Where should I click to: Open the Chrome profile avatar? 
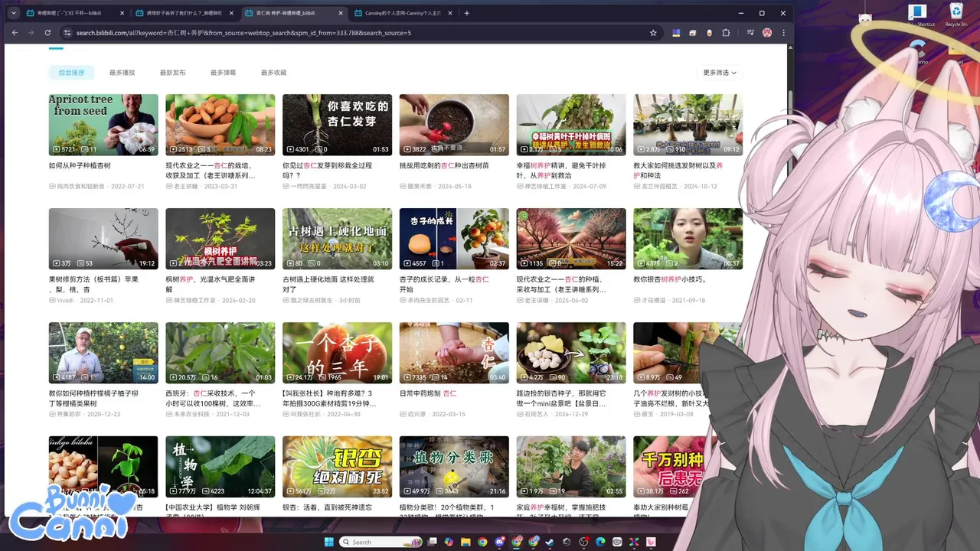(767, 33)
